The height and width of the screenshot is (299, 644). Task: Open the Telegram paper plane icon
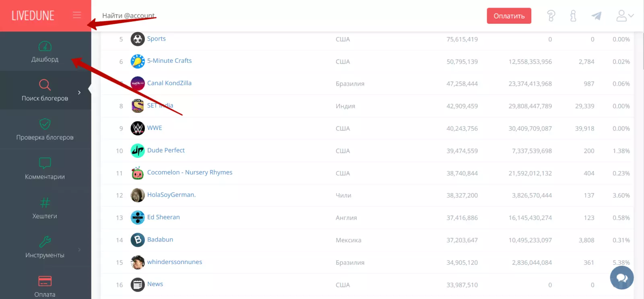597,16
